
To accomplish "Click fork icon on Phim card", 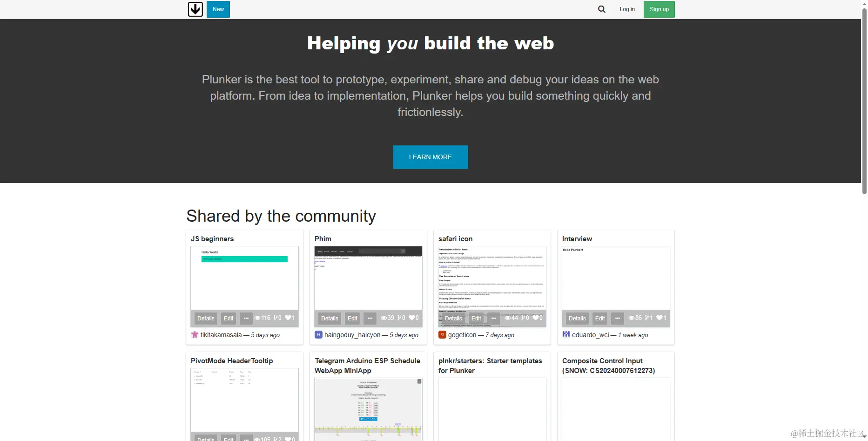I will click(x=399, y=318).
